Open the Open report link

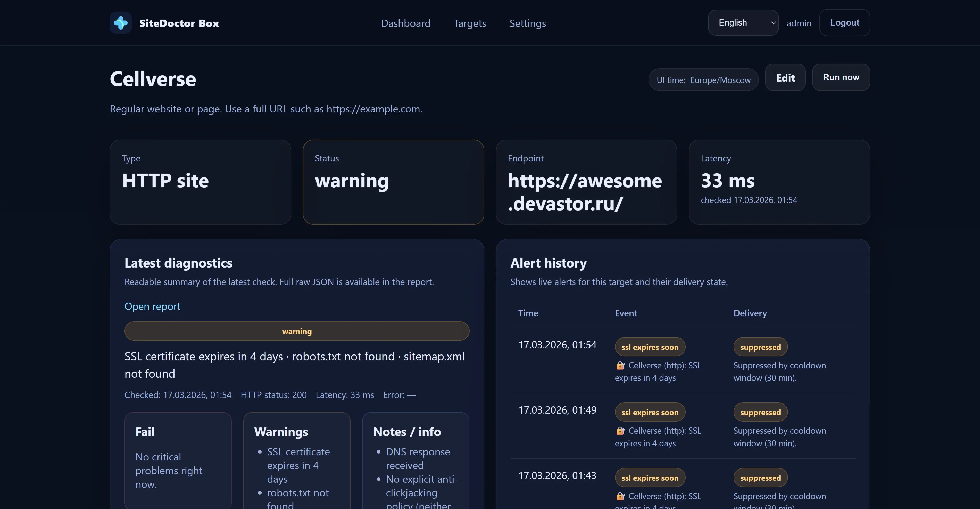click(x=152, y=306)
